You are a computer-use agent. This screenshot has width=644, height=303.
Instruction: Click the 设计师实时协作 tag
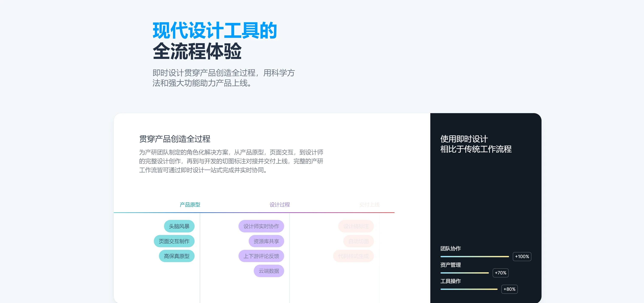[x=261, y=226]
